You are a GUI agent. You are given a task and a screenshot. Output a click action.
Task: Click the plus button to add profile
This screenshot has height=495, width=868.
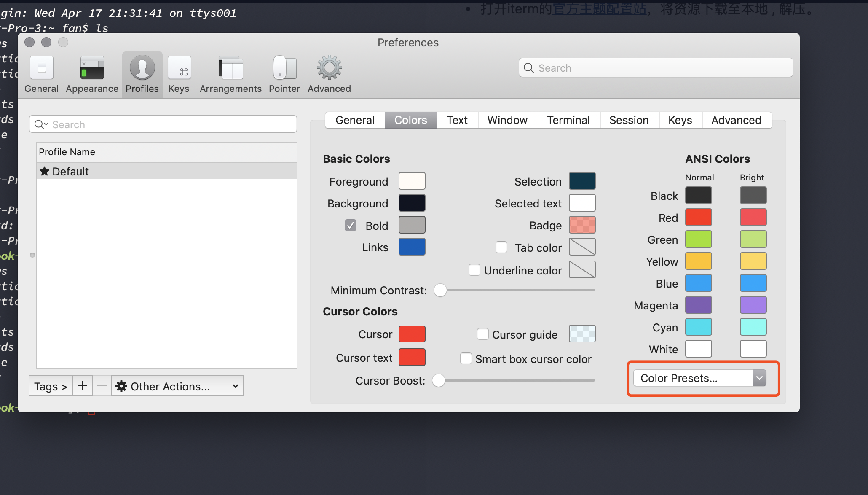pyautogui.click(x=83, y=386)
